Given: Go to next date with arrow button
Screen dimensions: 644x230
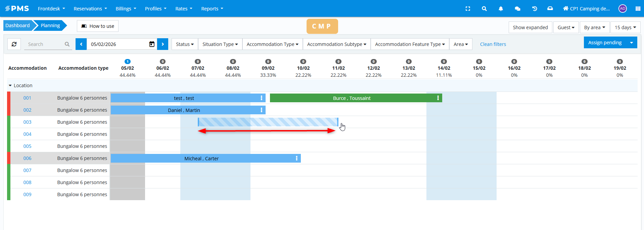Looking at the screenshot, I should pos(163,44).
